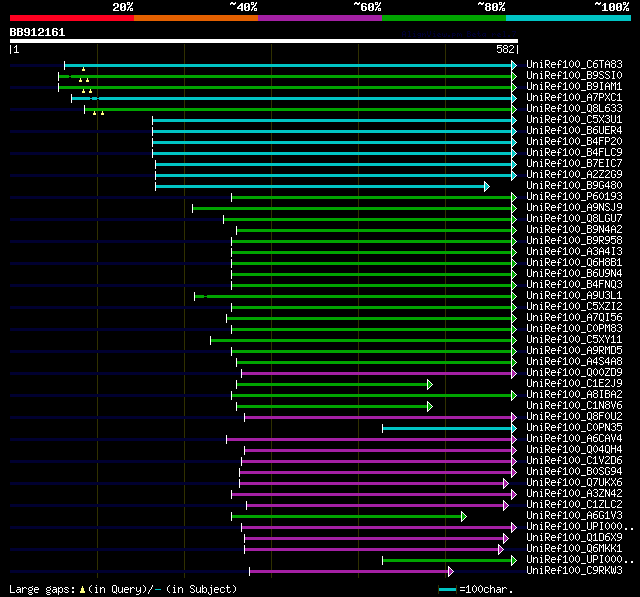640x597 pixels.
Task: Pick the UniRef100_C5XZI2 label
Action: tap(574, 307)
